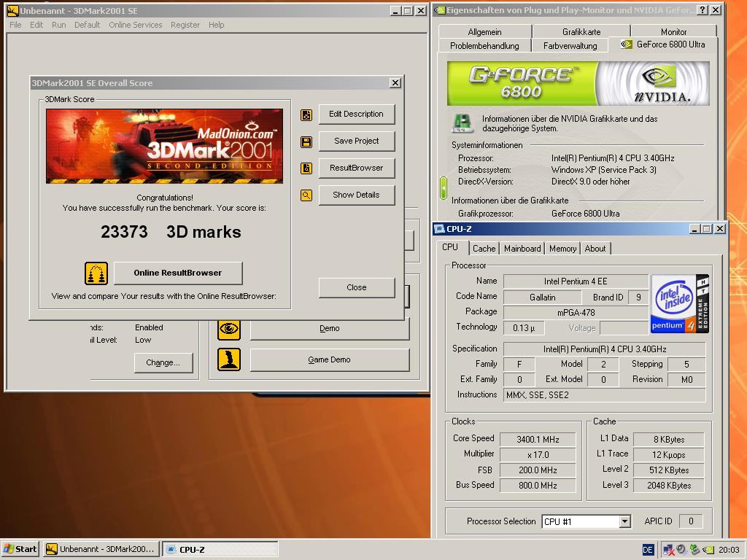Click the Multiplier x 17.0 value
Viewport: 747px width, 560px height.
pos(538,455)
